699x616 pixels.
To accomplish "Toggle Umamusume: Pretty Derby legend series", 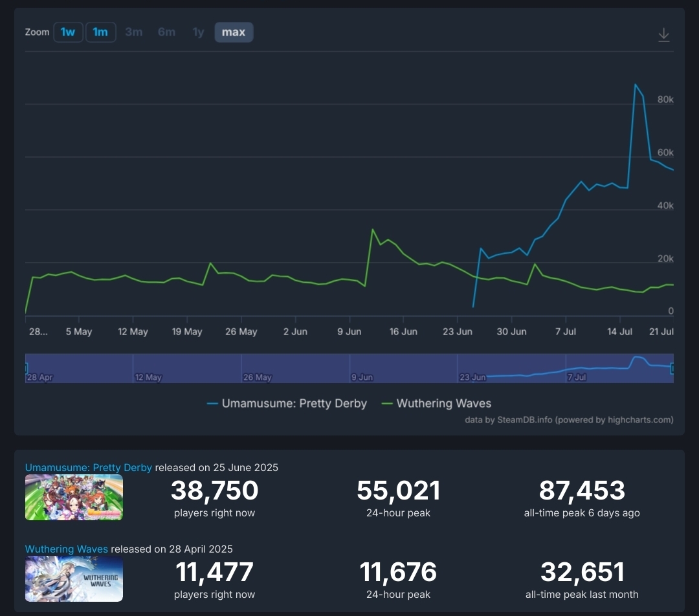I will click(x=287, y=403).
